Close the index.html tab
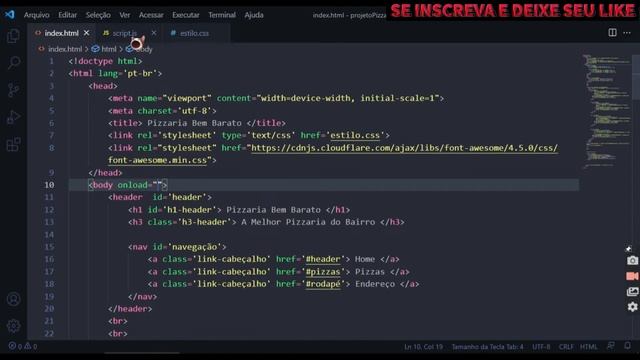Image resolution: width=640 pixels, height=360 pixels. pyautogui.click(x=86, y=33)
